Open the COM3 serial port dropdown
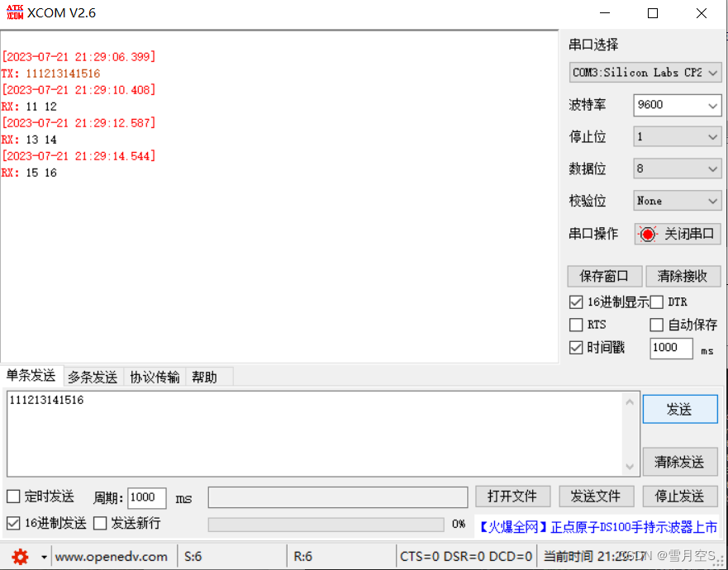728x570 pixels. tap(645, 73)
